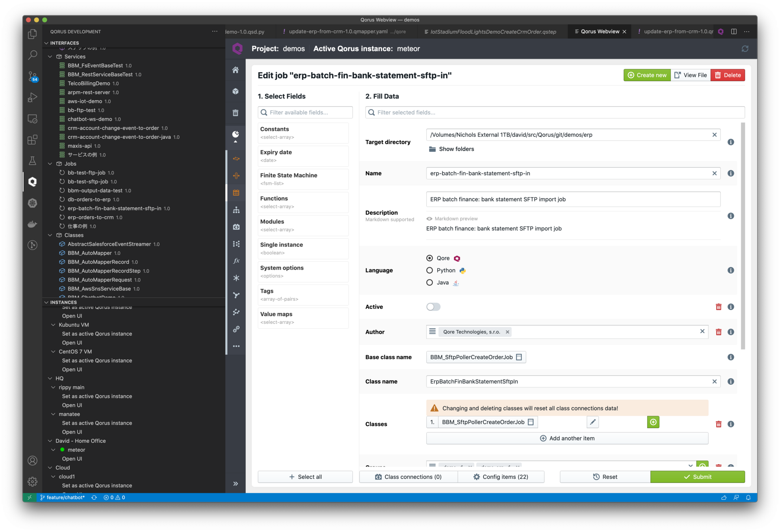Add class with green plus icon
Screen dimensions: 780x532
tap(653, 422)
